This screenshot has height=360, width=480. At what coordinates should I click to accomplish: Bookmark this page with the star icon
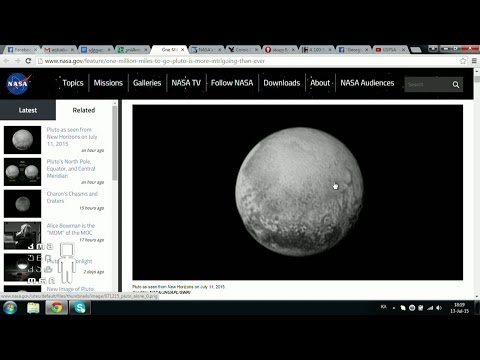(x=463, y=61)
